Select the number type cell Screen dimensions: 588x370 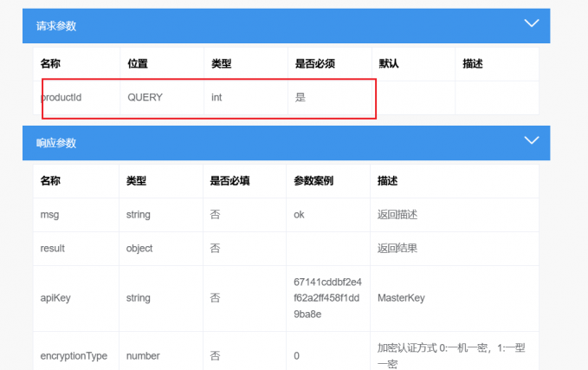(x=143, y=356)
